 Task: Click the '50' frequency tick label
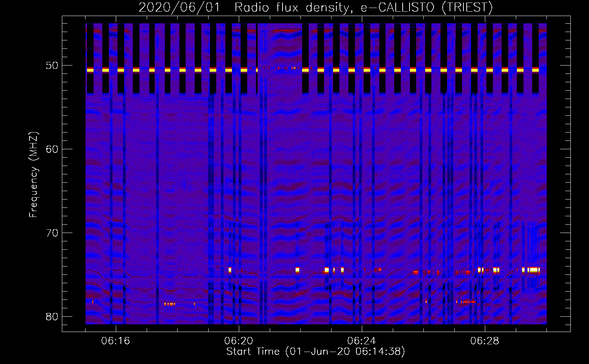pyautogui.click(x=52, y=66)
